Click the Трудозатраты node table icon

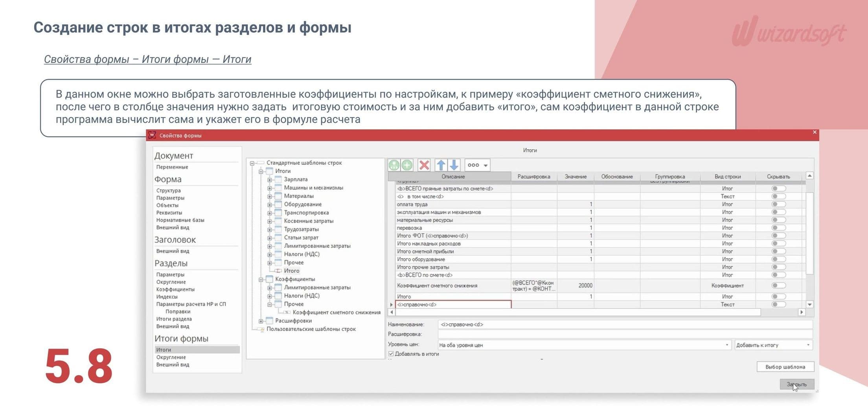tap(278, 229)
